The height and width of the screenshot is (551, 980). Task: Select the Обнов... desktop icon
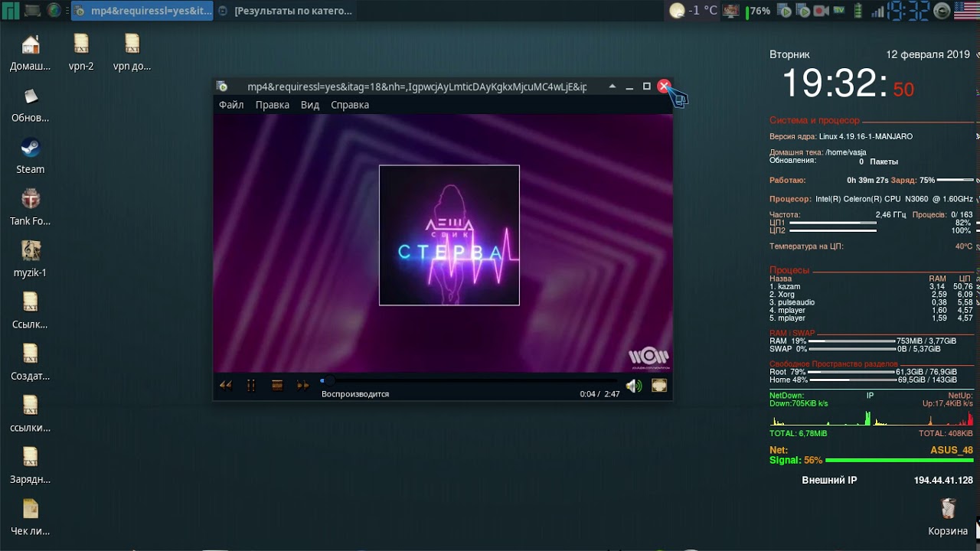[31, 105]
